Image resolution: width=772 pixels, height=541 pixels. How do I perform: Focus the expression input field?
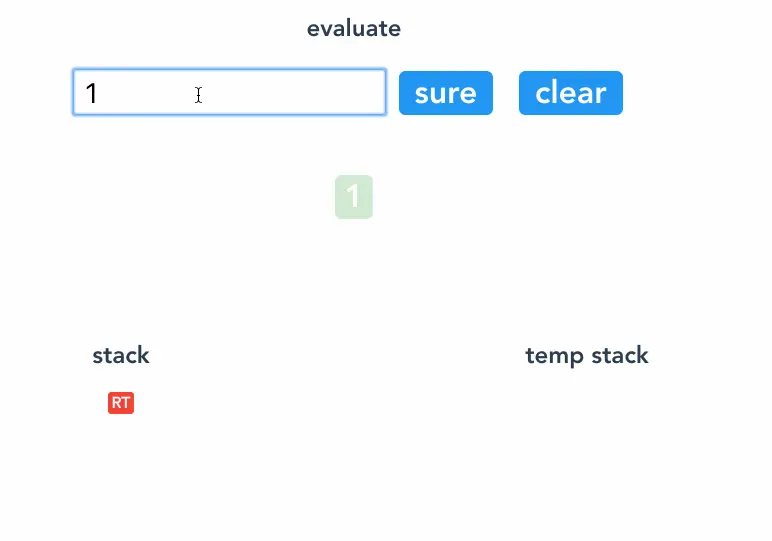[x=229, y=92]
